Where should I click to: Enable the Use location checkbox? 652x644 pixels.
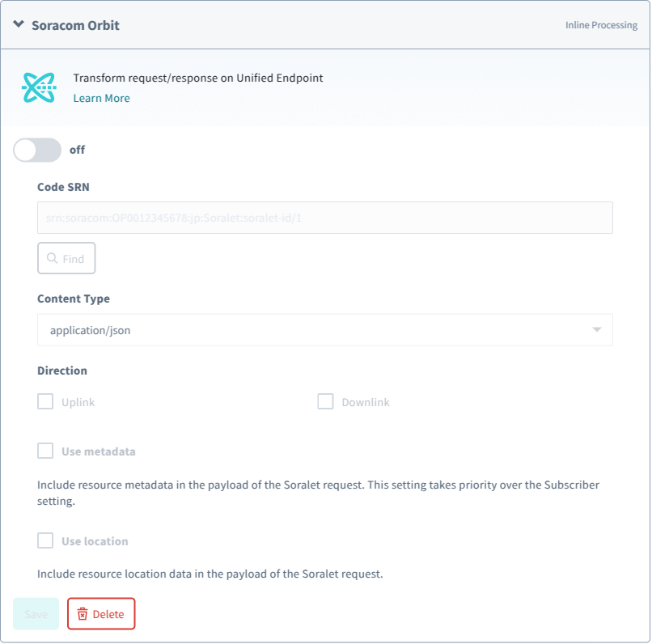click(45, 540)
